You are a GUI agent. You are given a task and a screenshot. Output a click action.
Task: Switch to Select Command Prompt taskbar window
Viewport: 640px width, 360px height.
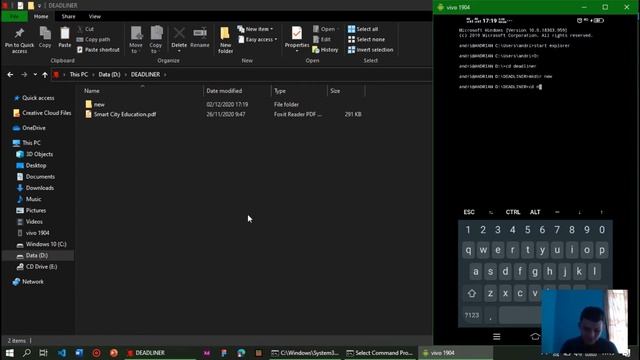(380, 353)
